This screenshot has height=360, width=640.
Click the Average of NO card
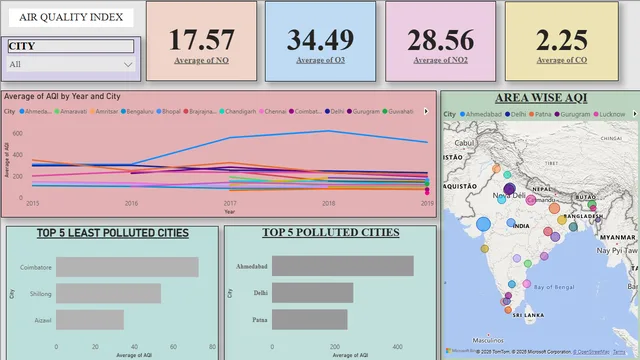pos(202,41)
